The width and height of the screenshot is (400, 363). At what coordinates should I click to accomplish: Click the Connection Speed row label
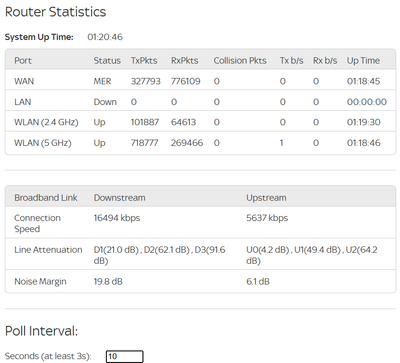tap(37, 223)
